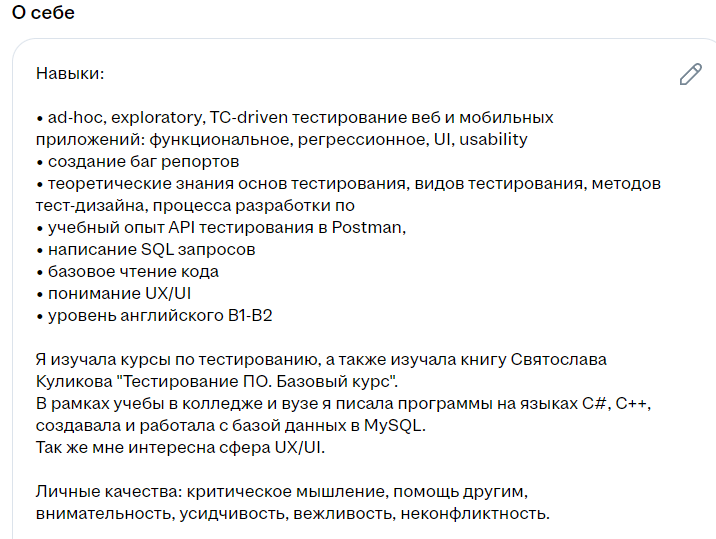716x539 pixels.
Task: Click the 'О себе' section heading
Action: [43, 12]
